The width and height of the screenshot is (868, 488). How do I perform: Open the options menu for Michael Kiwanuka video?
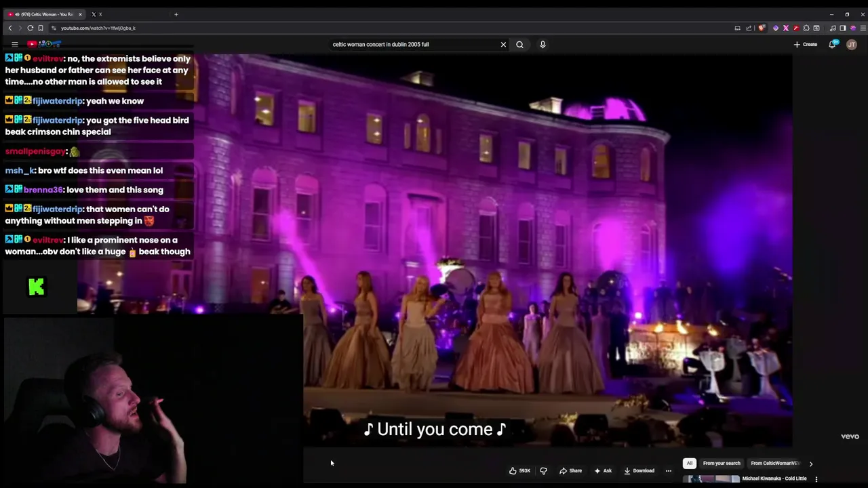[816, 479]
